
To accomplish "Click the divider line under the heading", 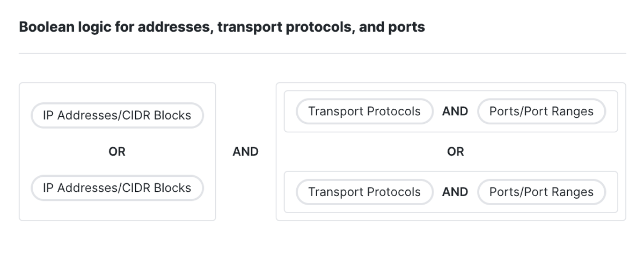I will [x=322, y=54].
